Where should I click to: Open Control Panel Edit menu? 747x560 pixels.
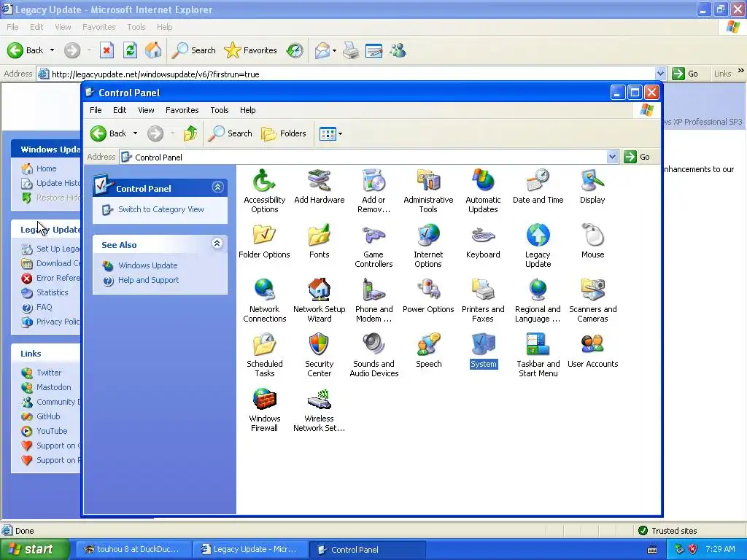tap(120, 110)
